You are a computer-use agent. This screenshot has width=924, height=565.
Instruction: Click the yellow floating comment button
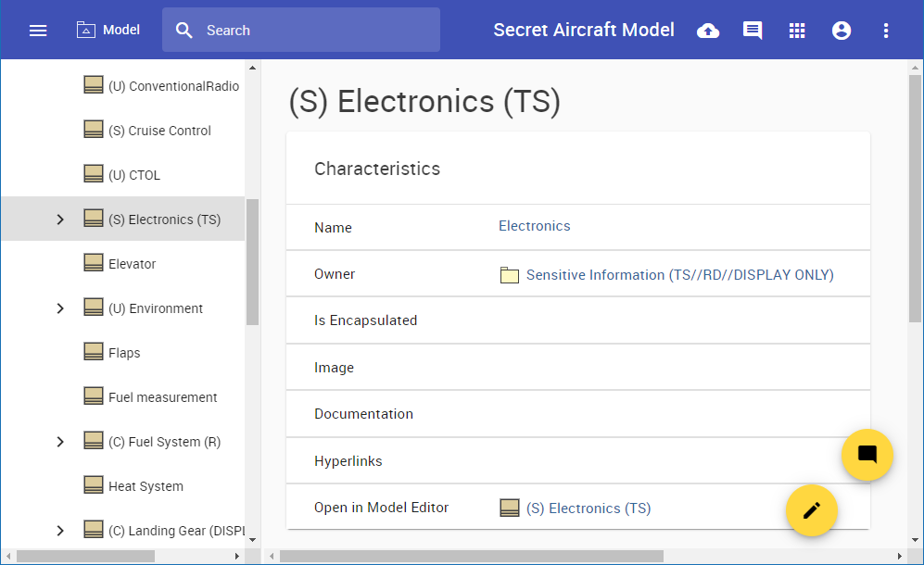coord(867,454)
